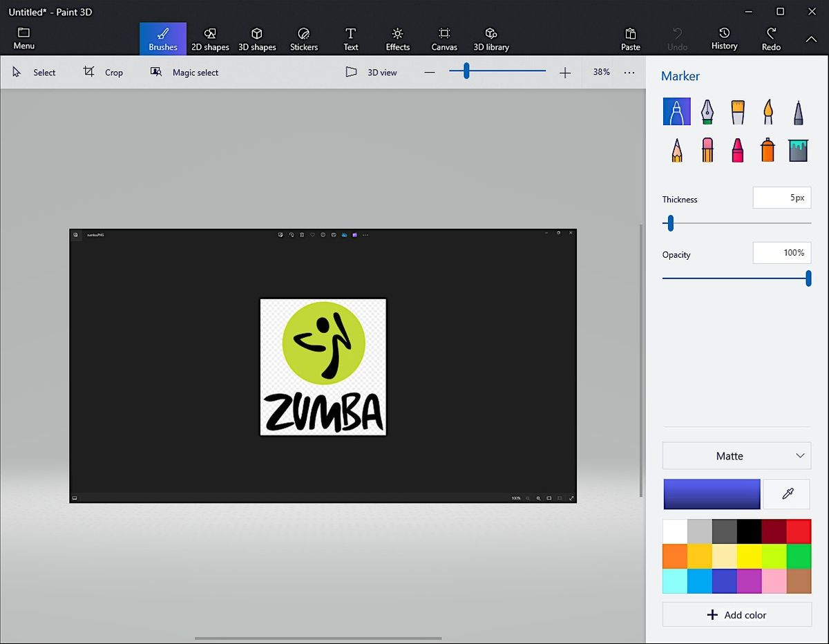
Task: Open the three-dot more options menu
Action: [x=629, y=73]
